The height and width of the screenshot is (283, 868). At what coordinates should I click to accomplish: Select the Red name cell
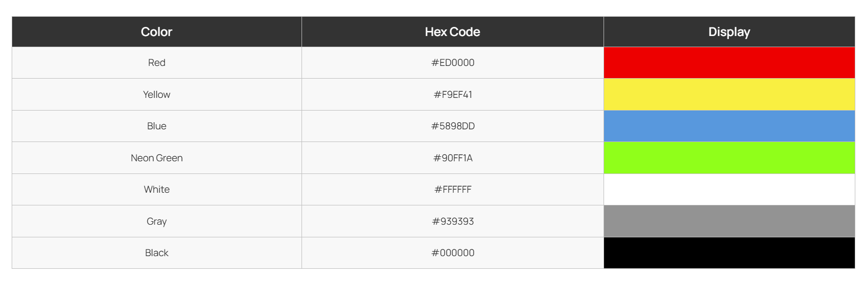pyautogui.click(x=156, y=63)
